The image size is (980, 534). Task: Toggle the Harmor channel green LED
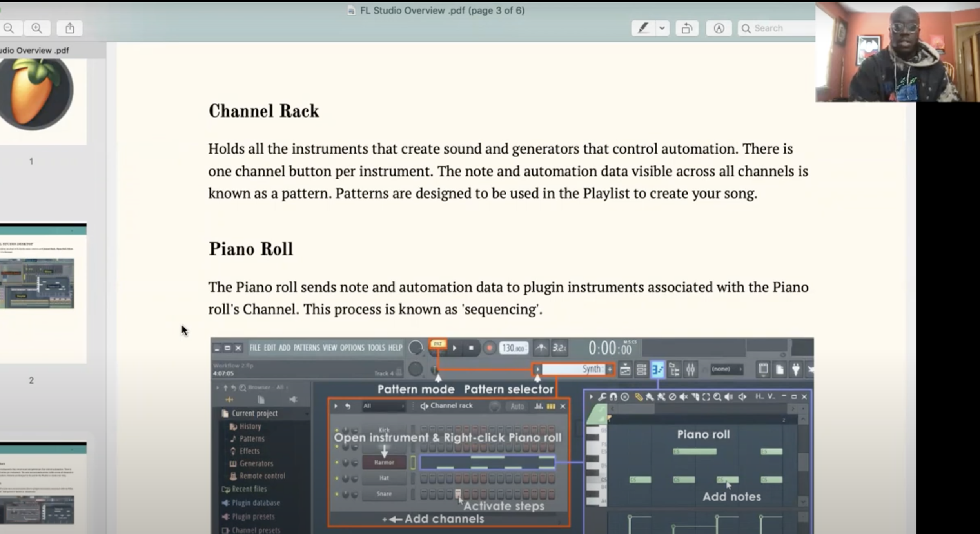(337, 463)
